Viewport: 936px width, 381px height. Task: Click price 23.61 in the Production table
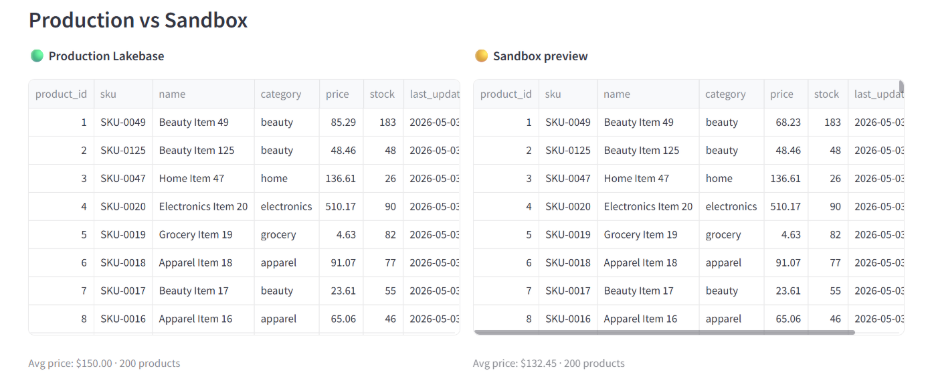pyautogui.click(x=341, y=291)
